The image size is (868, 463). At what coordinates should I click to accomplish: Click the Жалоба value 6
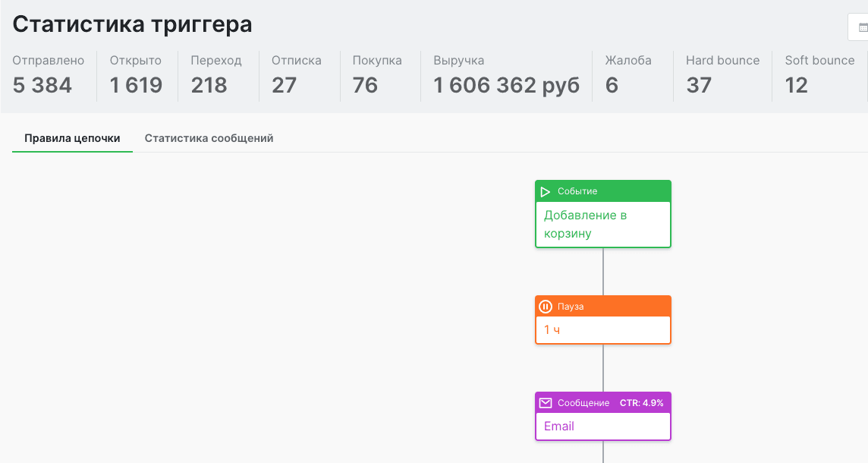[x=612, y=85]
